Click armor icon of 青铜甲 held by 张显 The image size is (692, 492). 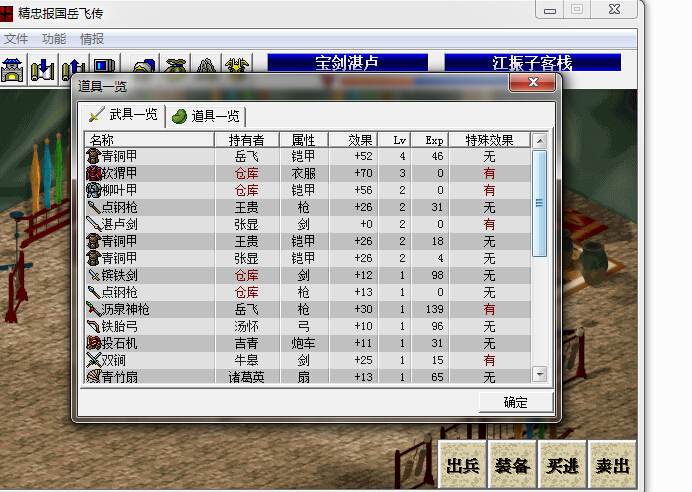click(x=94, y=258)
